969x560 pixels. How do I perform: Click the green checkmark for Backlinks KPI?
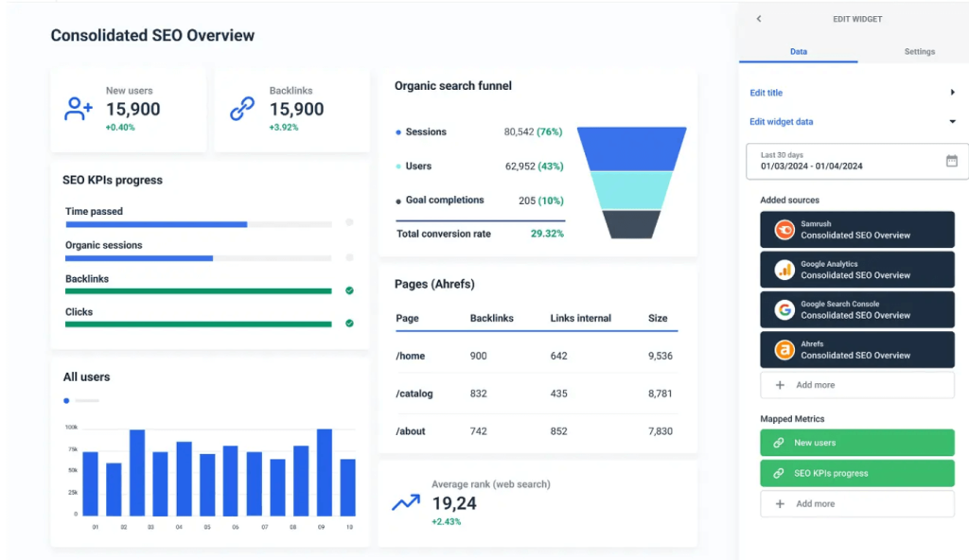tap(350, 290)
